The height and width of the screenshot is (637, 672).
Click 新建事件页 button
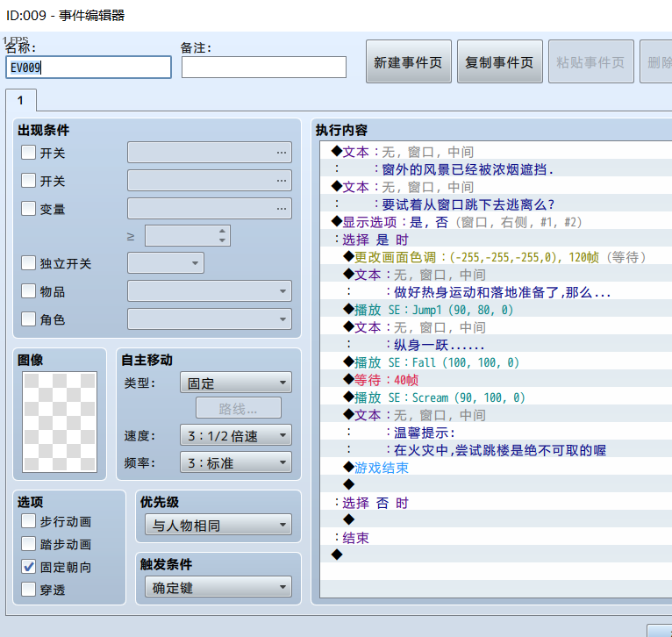coord(409,62)
